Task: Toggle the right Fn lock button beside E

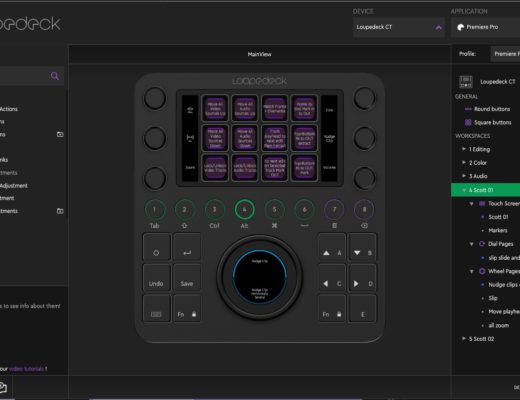Action: click(x=332, y=308)
